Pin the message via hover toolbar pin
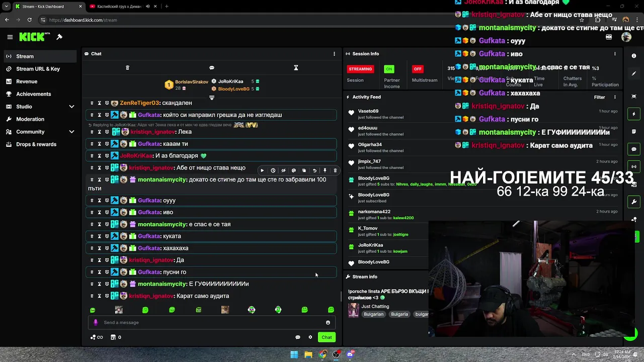 coord(325,170)
